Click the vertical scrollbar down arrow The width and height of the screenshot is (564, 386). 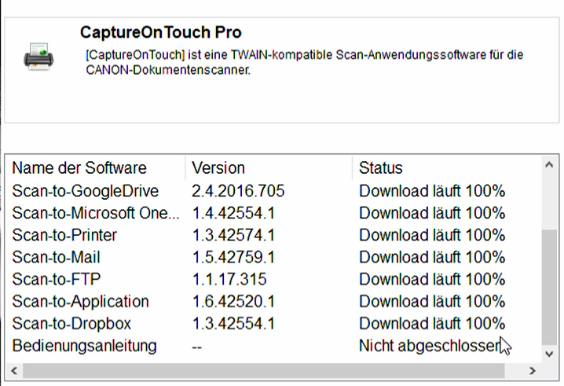point(549,354)
